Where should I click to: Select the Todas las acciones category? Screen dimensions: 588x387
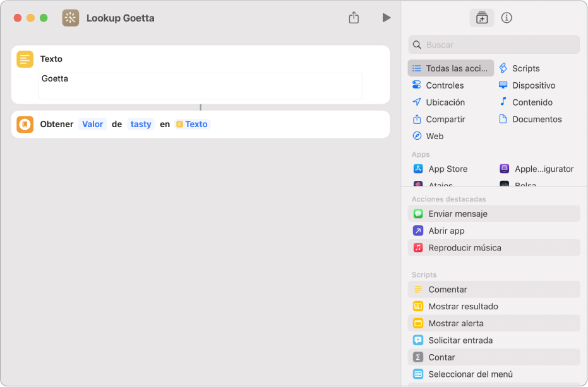tap(451, 68)
